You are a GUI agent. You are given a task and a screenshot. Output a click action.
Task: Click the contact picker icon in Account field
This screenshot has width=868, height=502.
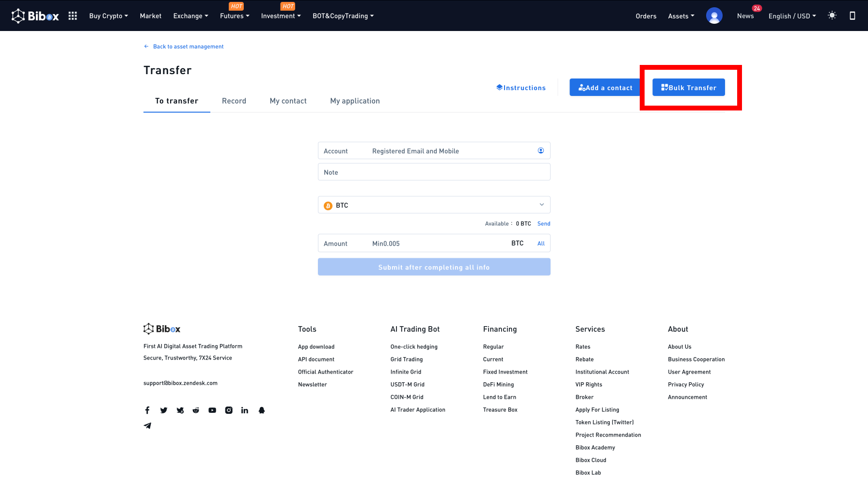[541, 151]
